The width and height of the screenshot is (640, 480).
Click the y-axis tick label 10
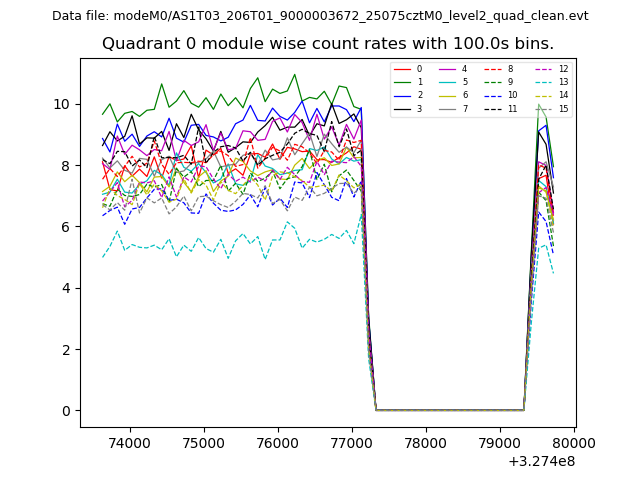pyautogui.click(x=63, y=104)
